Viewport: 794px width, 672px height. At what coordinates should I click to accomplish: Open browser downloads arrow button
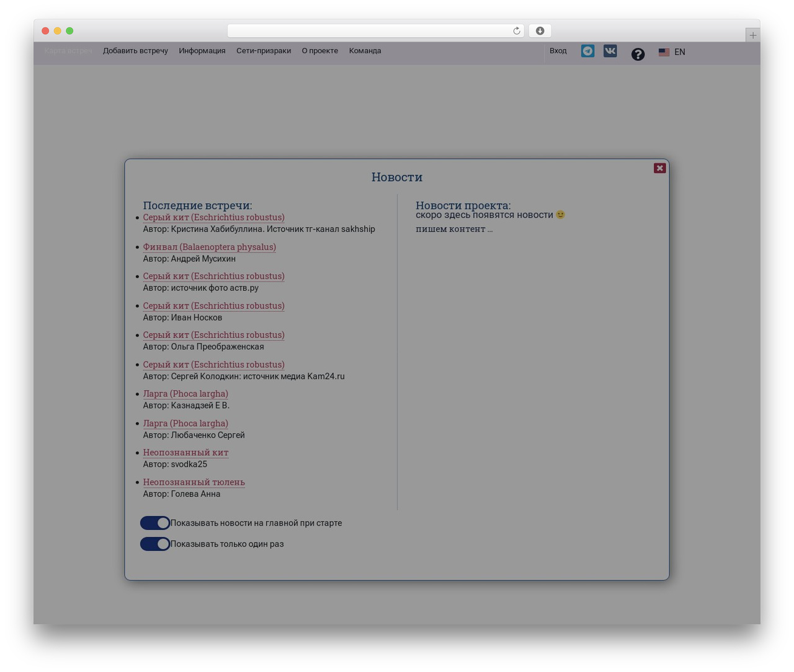tap(540, 31)
